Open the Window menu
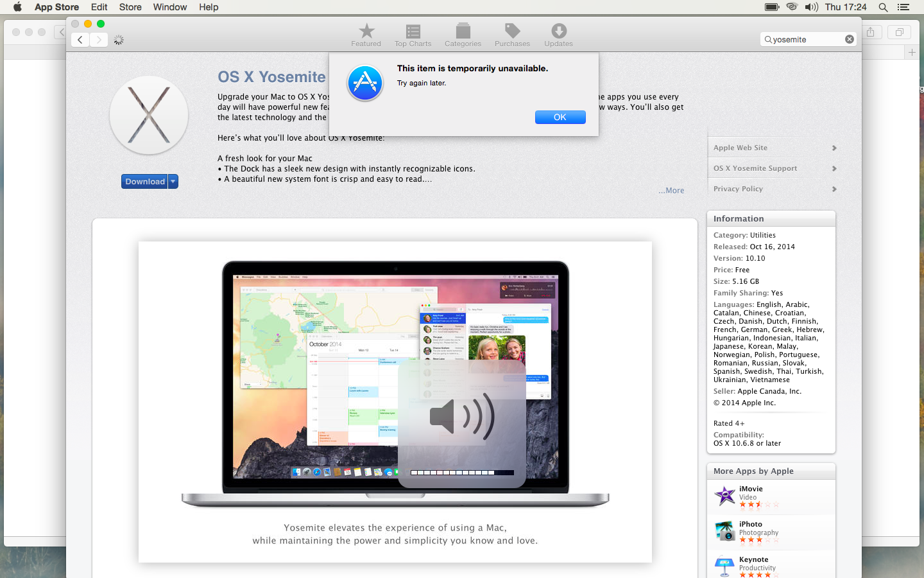924x578 pixels. 169,7
